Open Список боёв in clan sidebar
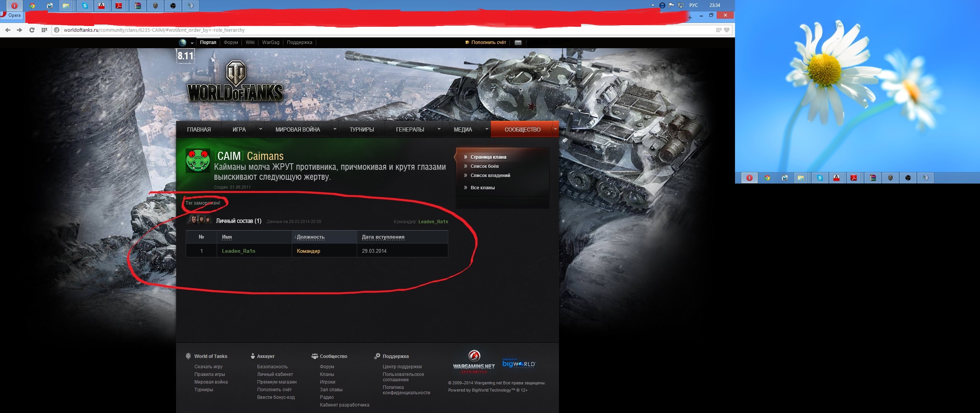The width and height of the screenshot is (980, 413). (485, 166)
